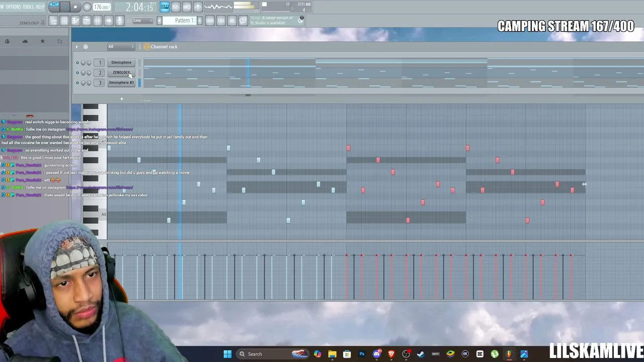Toggle the Alt key button in the toolbar
Image resolution: width=644 pixels, height=362 pixels.
click(x=232, y=21)
